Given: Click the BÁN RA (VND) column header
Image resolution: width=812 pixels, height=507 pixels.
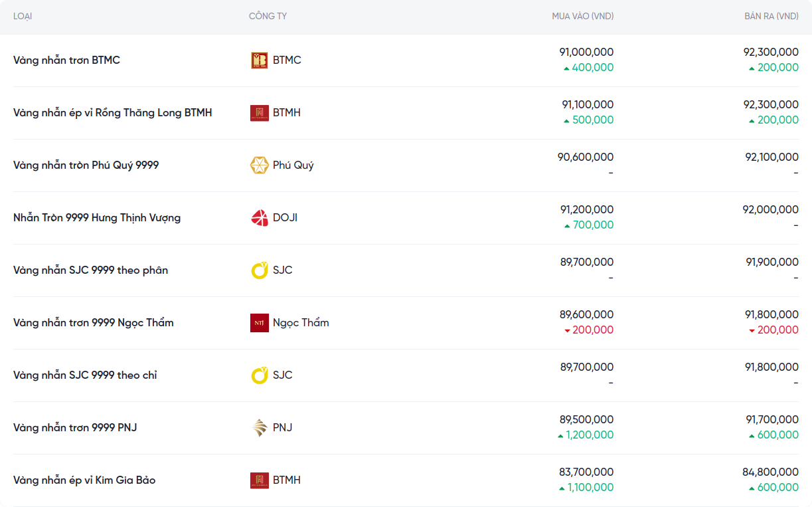Looking at the screenshot, I should tap(771, 16).
